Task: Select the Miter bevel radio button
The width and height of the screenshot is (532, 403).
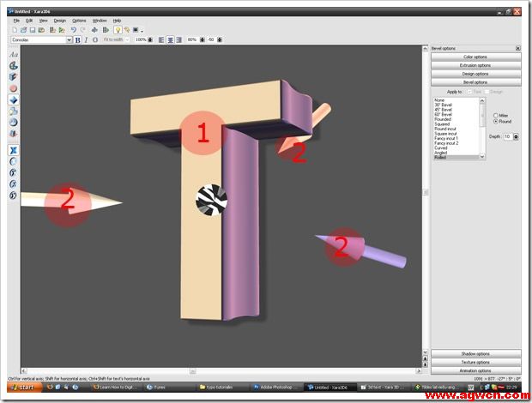Action: pyautogui.click(x=495, y=115)
